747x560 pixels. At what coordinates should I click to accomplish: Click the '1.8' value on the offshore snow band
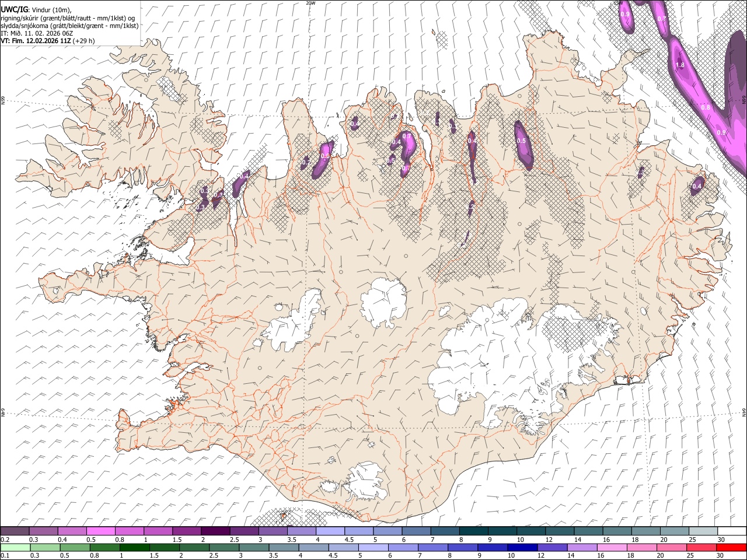coord(680,65)
